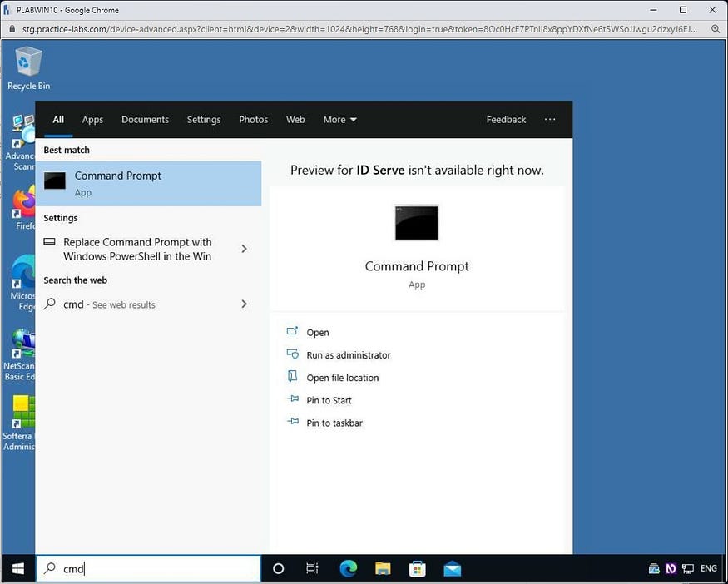Expand cmd web results chevron

coord(245,304)
